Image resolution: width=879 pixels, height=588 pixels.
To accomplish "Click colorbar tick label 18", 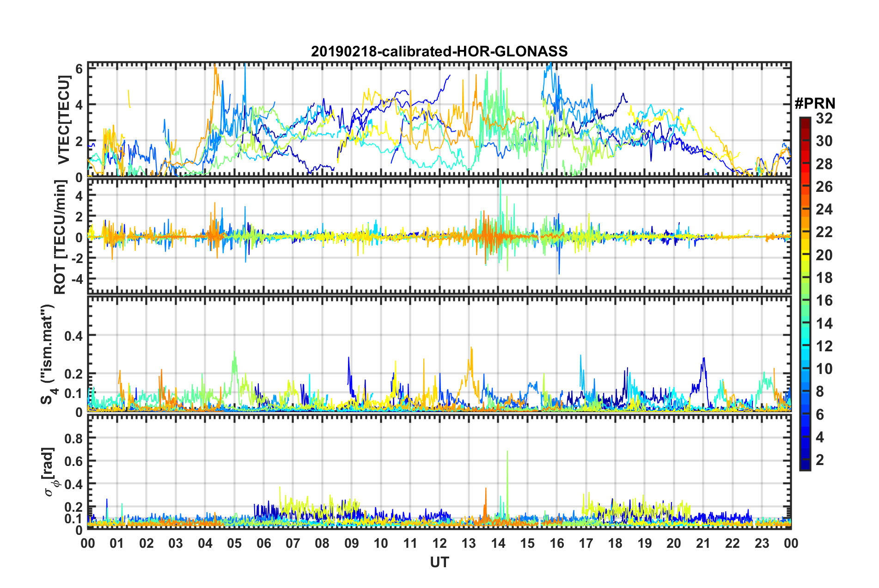I will tap(824, 278).
